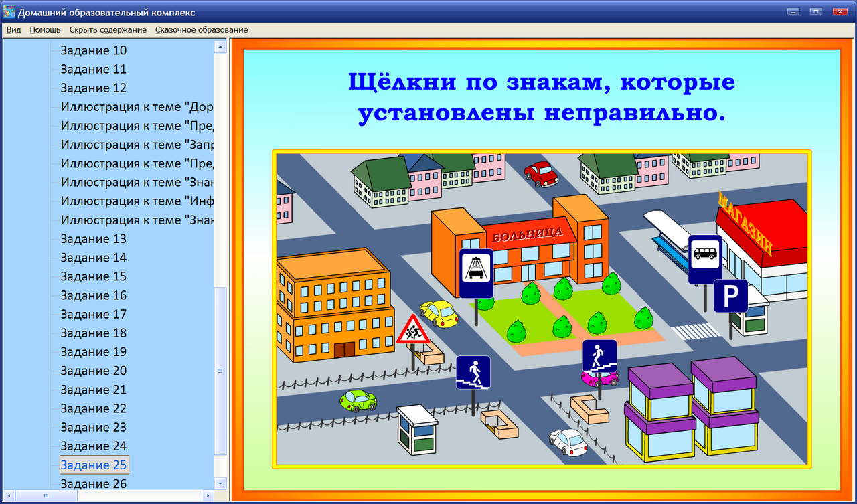
Task: Open the Сказочное образование menu
Action: (x=202, y=30)
